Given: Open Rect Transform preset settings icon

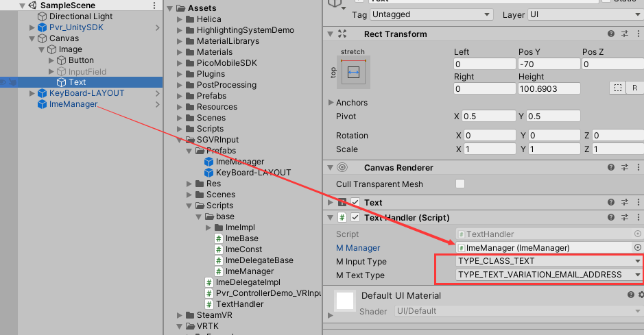Looking at the screenshot, I should coord(625,34).
